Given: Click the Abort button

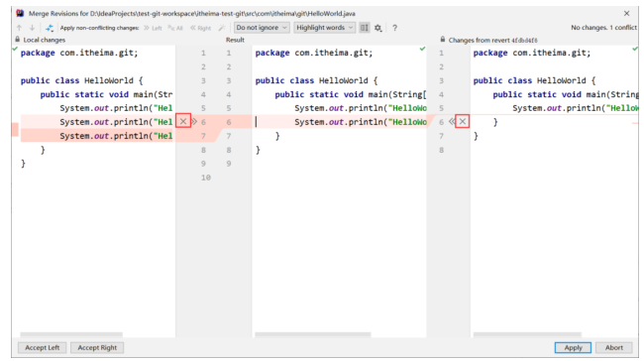Looking at the screenshot, I should click(x=614, y=347).
